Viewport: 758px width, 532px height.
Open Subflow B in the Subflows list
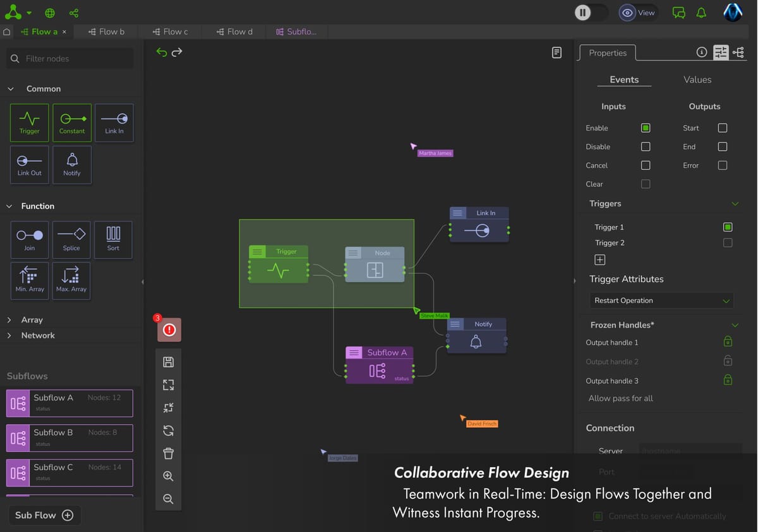pyautogui.click(x=69, y=438)
